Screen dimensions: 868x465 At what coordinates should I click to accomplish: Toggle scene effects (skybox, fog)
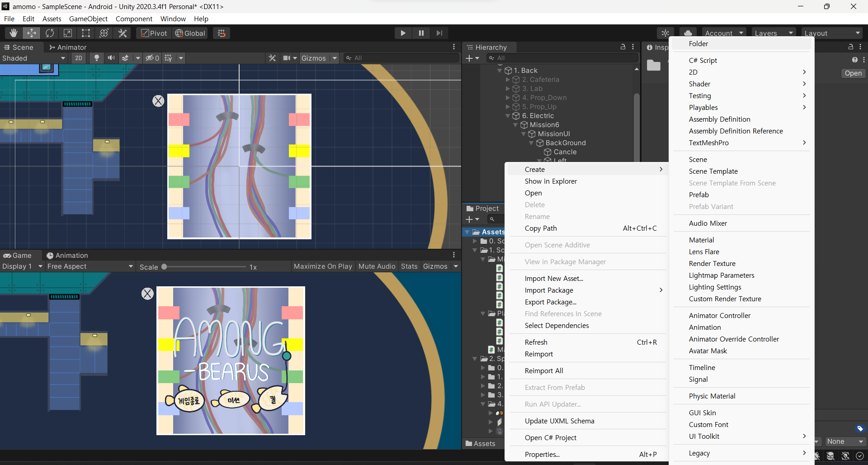click(126, 58)
